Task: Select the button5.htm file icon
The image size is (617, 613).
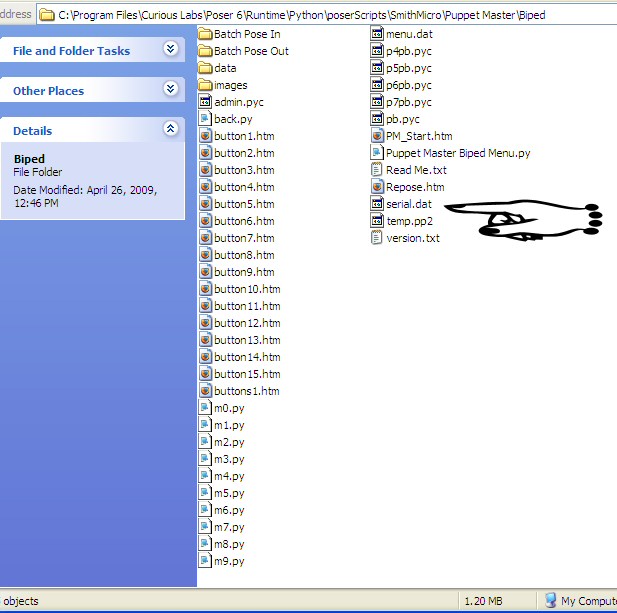Action: pyautogui.click(x=205, y=204)
